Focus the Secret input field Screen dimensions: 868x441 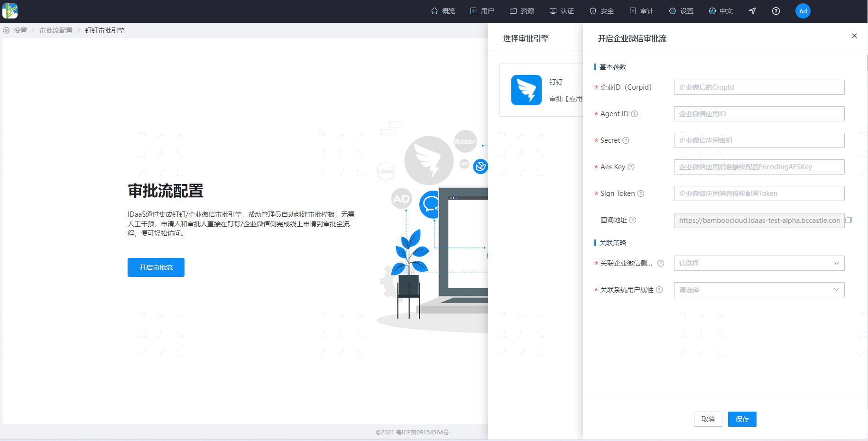[x=759, y=140]
